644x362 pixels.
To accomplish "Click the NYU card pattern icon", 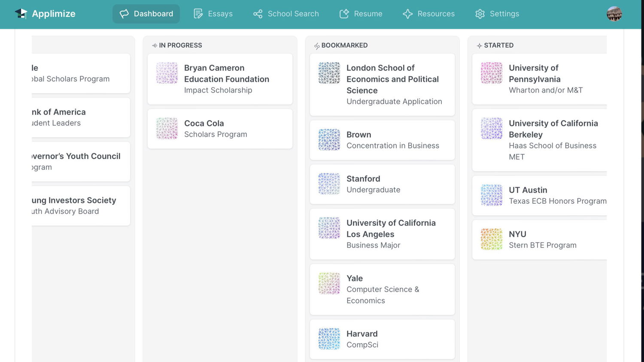I will [x=492, y=239].
